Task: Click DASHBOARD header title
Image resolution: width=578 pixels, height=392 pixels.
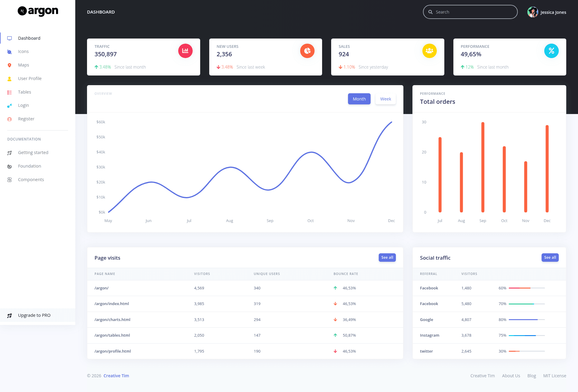Action: coord(101,12)
